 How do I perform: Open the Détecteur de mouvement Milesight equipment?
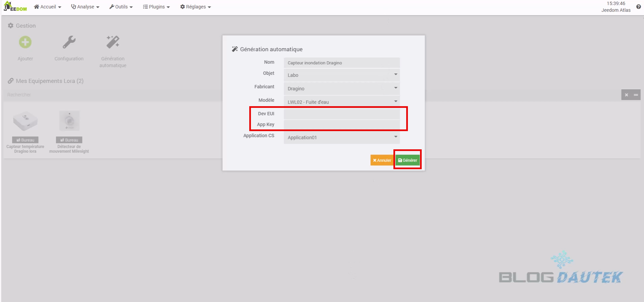click(x=69, y=121)
